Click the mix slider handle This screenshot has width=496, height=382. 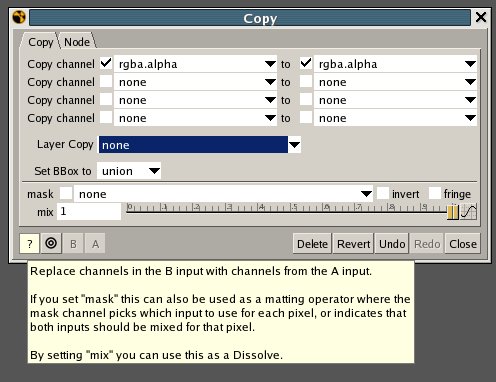[453, 212]
